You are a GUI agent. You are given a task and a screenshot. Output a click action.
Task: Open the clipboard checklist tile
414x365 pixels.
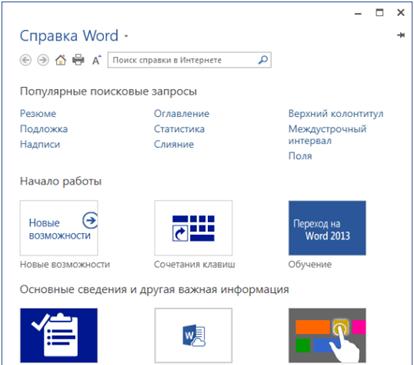tap(59, 335)
